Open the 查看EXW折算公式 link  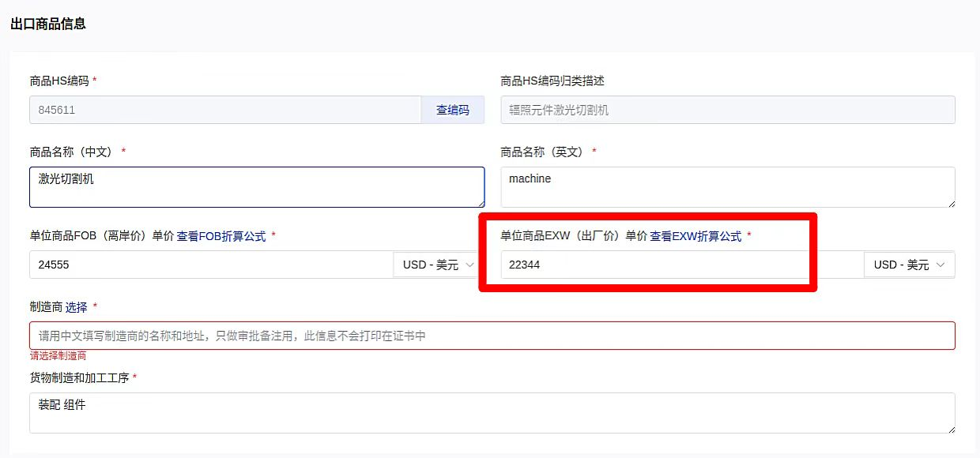click(x=695, y=236)
